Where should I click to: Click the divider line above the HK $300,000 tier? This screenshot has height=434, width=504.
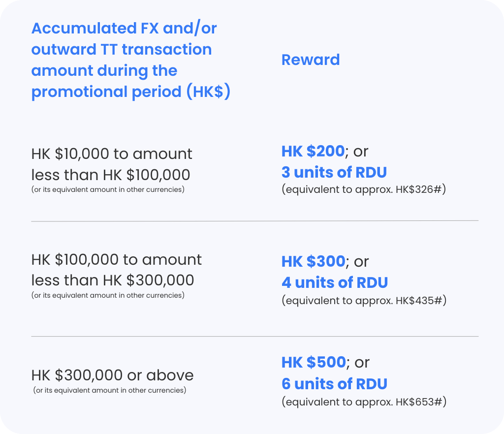254,337
